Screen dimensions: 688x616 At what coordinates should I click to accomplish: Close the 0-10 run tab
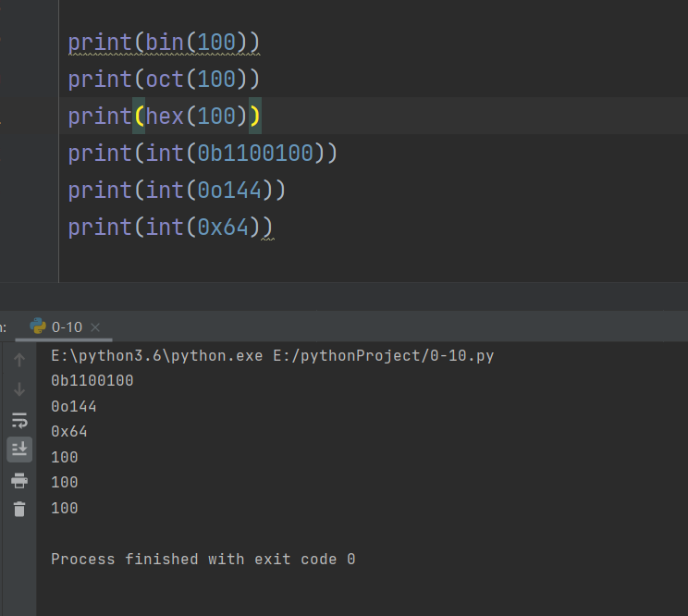pyautogui.click(x=95, y=326)
